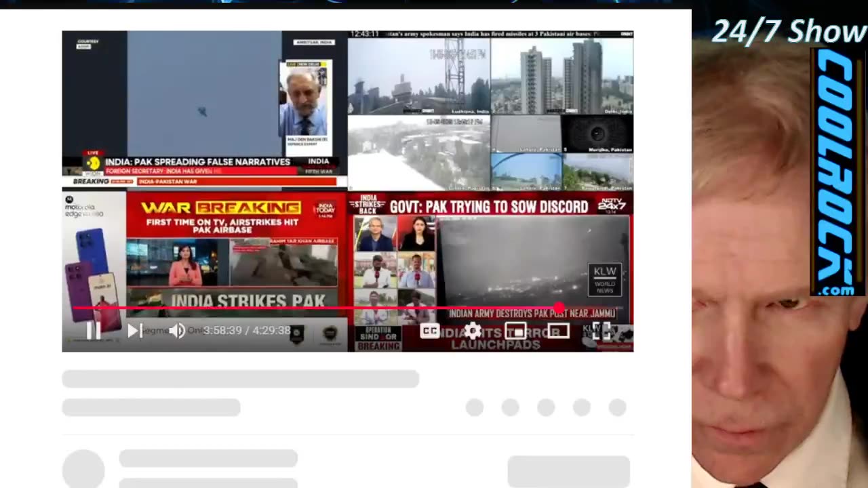This screenshot has width=868, height=488.
Task: Toggle closed captions CC button
Action: click(430, 331)
